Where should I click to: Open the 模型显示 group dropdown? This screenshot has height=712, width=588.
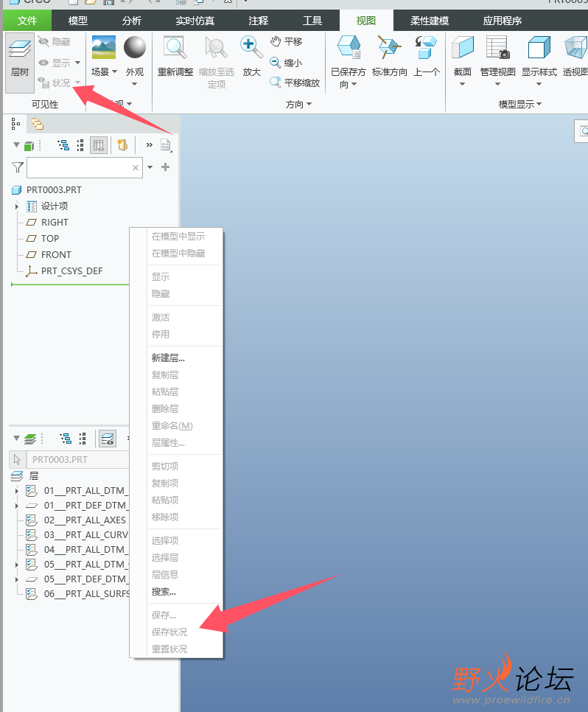[x=539, y=104]
